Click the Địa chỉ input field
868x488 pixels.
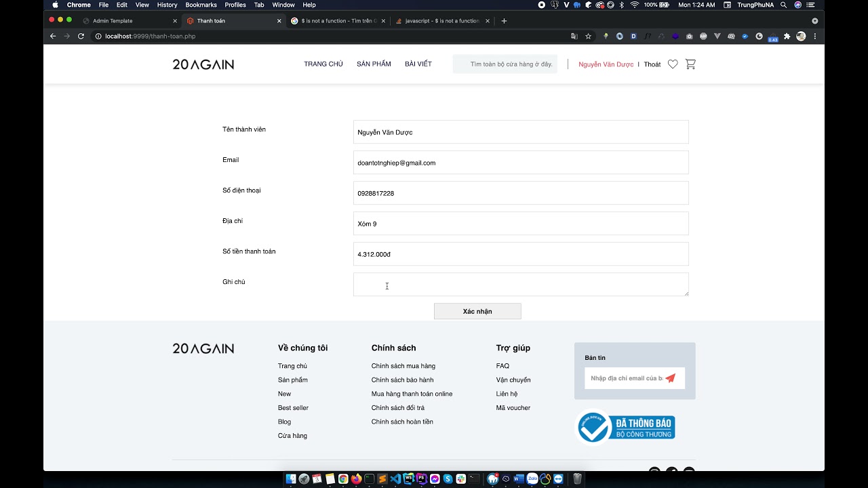[x=521, y=224]
